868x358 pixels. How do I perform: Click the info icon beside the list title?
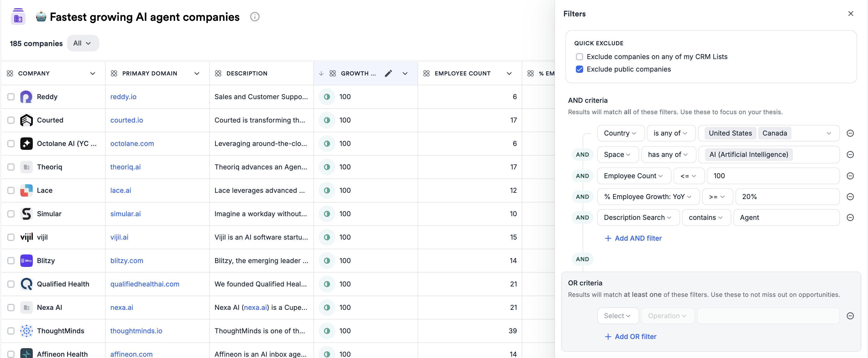tap(255, 17)
